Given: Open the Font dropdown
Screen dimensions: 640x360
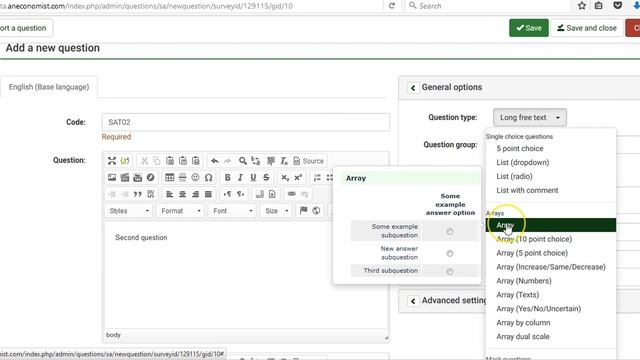Looking at the screenshot, I should [232, 211].
